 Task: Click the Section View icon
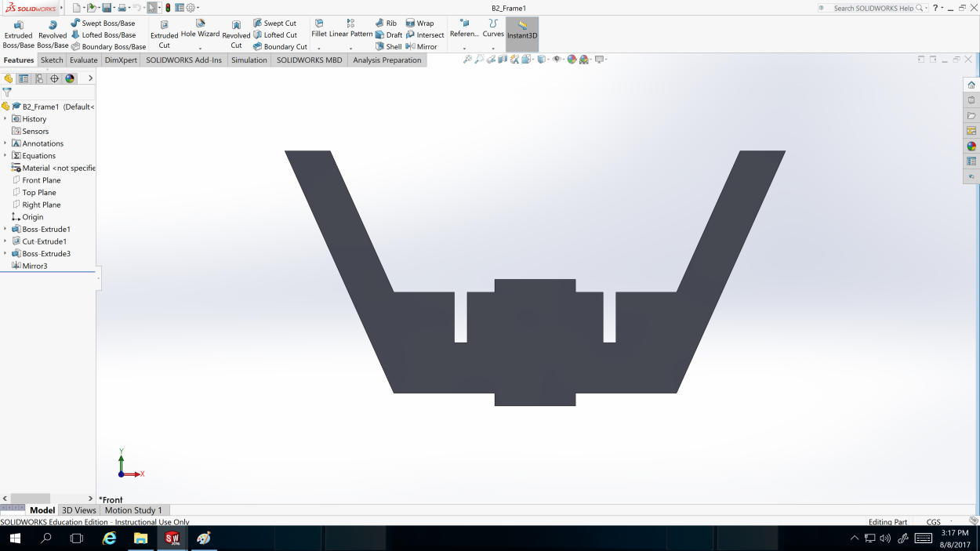pyautogui.click(x=503, y=60)
